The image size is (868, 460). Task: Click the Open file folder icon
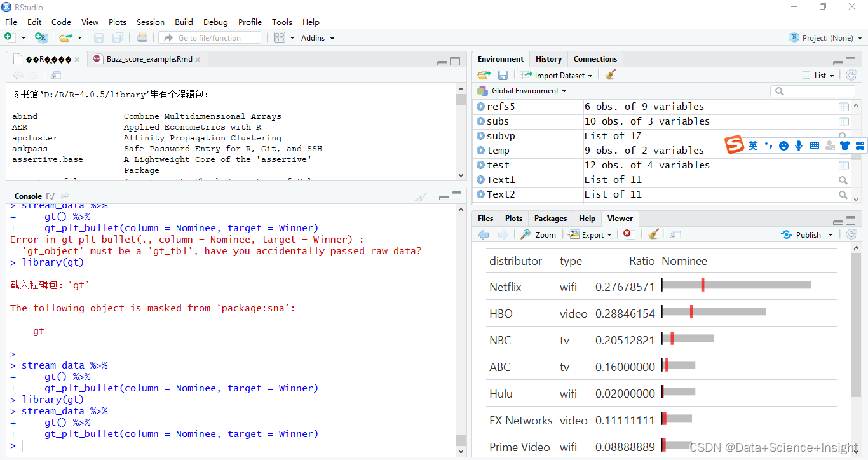(65, 37)
